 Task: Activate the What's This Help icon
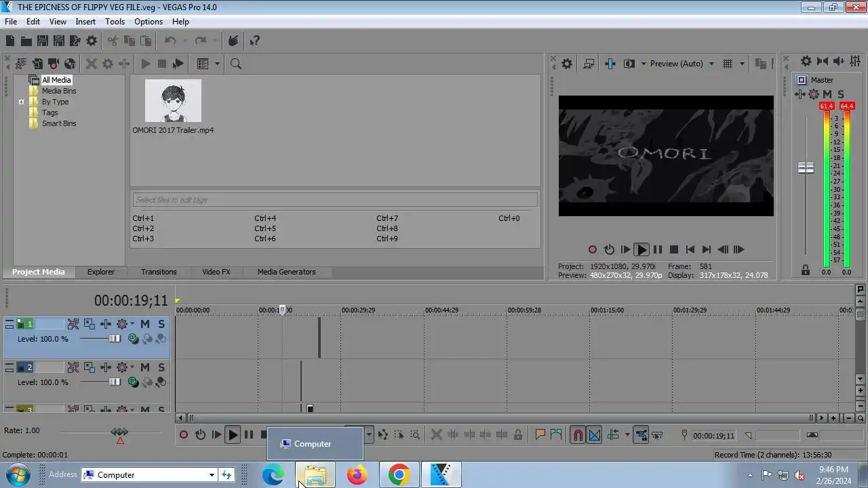tap(254, 41)
